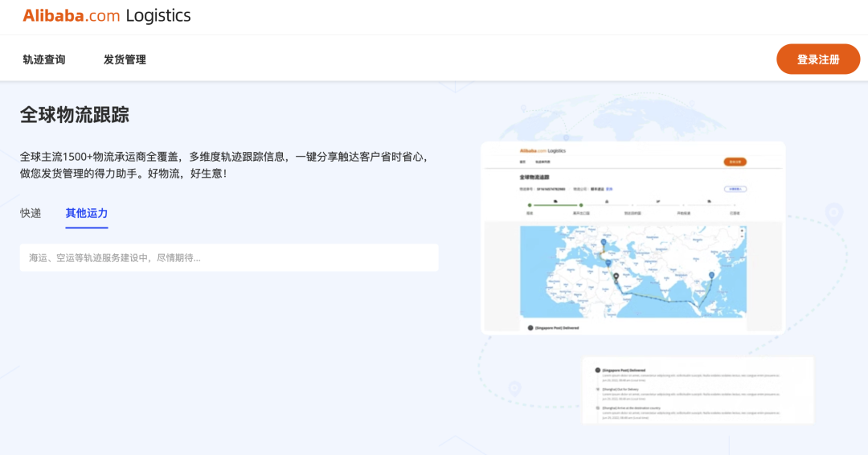Click the 登录注册 button
This screenshot has width=868, height=455.
pos(818,59)
